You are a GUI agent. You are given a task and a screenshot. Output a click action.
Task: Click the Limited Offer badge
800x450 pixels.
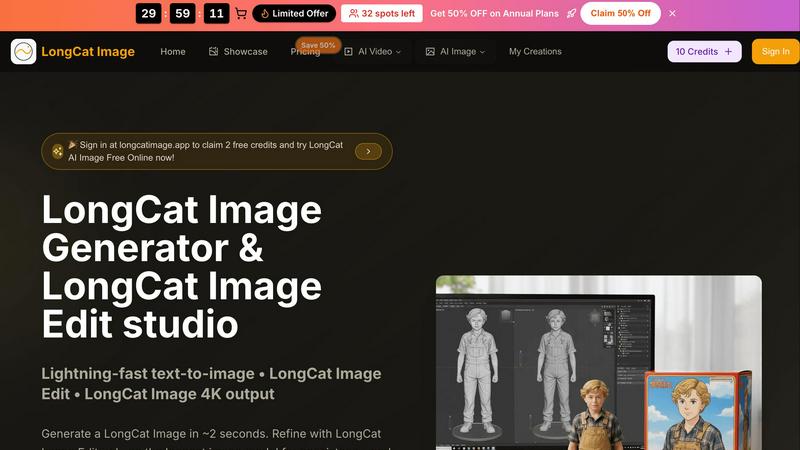coord(294,14)
